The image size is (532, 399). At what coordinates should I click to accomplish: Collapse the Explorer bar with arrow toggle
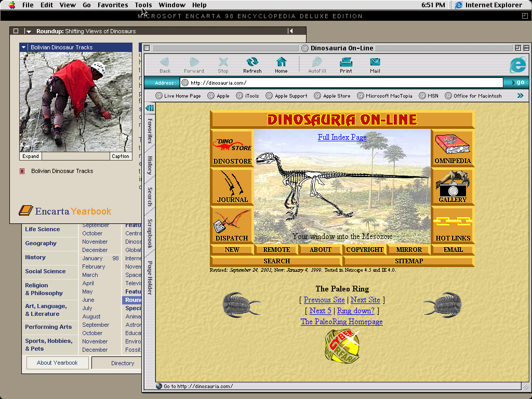(x=150, y=108)
